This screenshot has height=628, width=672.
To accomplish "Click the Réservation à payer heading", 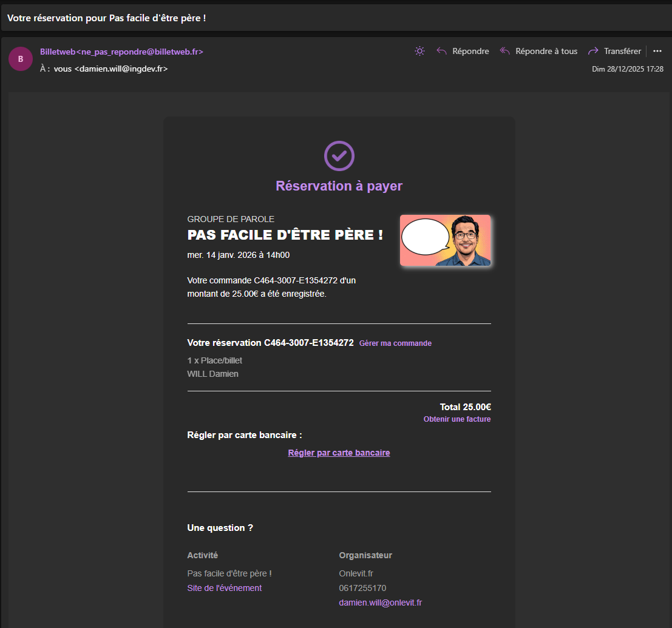I will click(x=339, y=186).
